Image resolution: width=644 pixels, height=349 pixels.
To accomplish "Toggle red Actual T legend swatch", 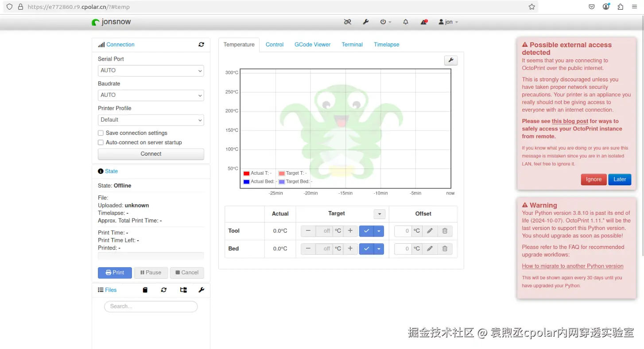I will point(246,173).
